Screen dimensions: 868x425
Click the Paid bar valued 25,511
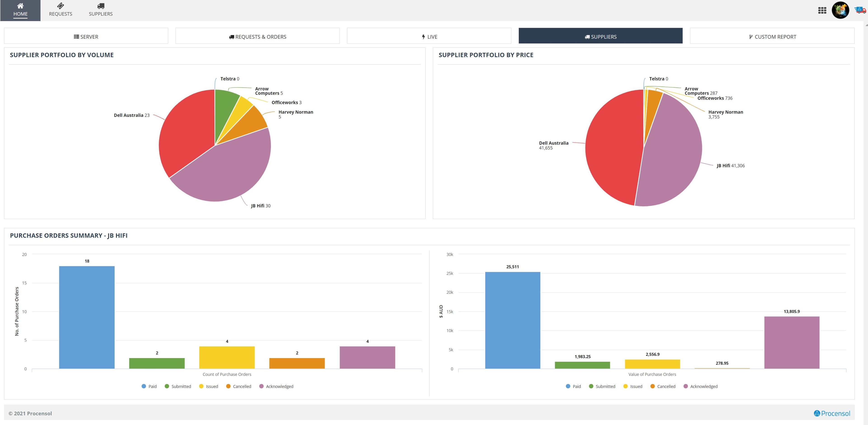[512, 320]
